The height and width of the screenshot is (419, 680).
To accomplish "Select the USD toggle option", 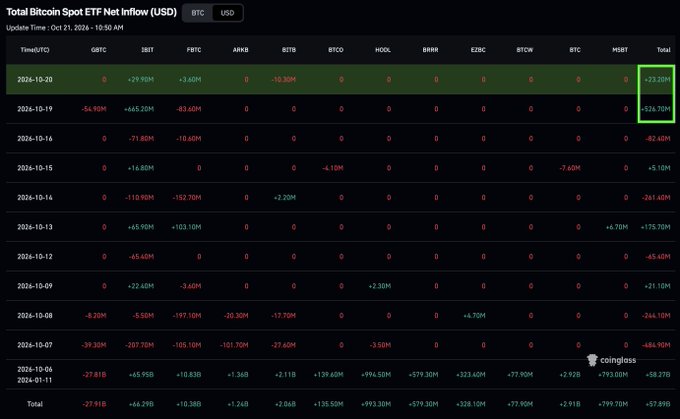I will (227, 13).
